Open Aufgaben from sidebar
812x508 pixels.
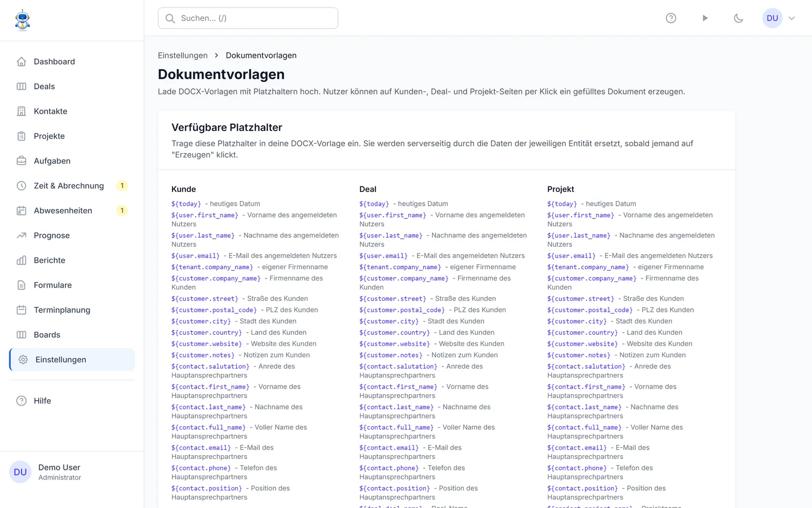pos(72,161)
